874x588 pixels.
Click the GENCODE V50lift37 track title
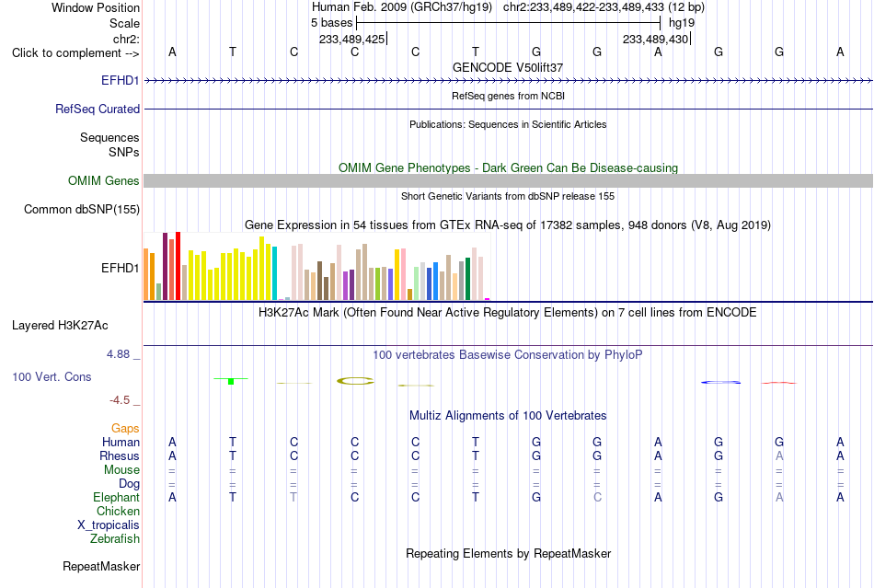pyautogui.click(x=508, y=67)
